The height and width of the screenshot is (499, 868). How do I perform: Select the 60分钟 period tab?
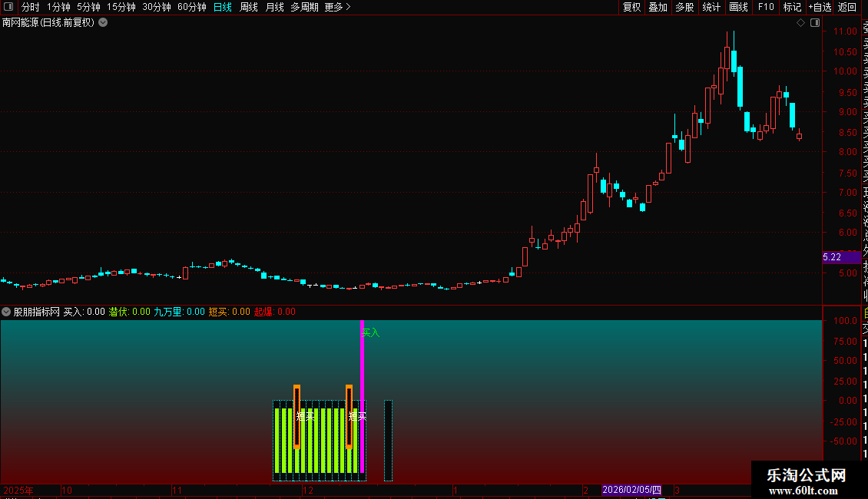191,7
